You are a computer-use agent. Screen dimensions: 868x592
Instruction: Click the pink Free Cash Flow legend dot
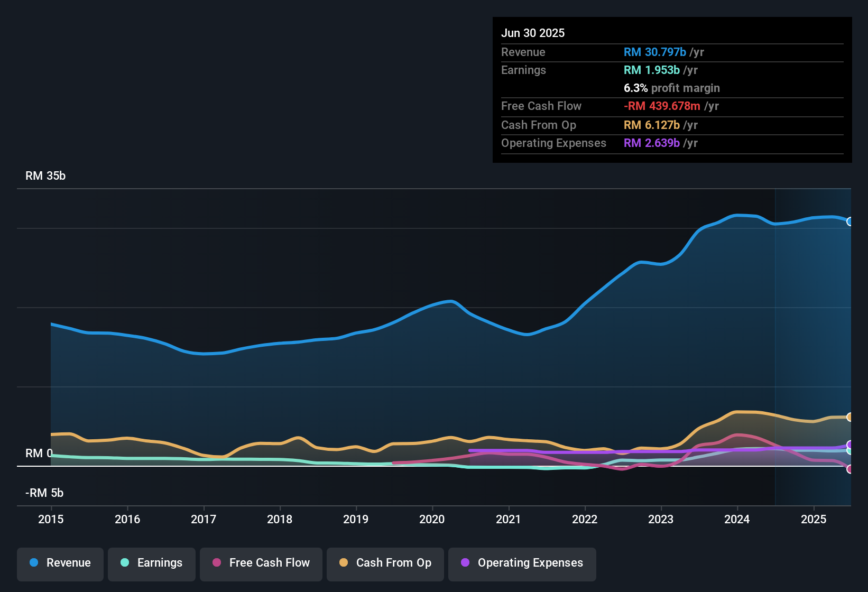216,563
